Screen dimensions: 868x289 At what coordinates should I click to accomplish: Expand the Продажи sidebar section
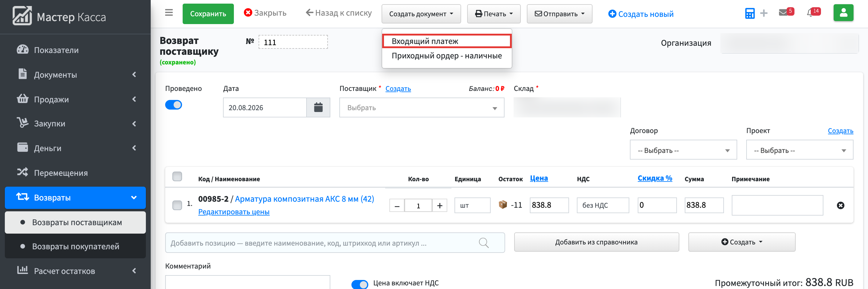[x=75, y=99]
